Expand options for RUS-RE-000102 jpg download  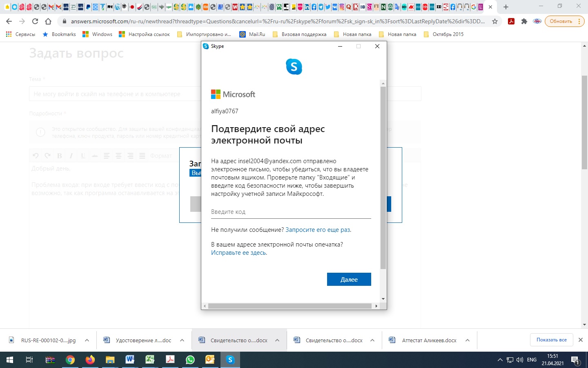87,340
